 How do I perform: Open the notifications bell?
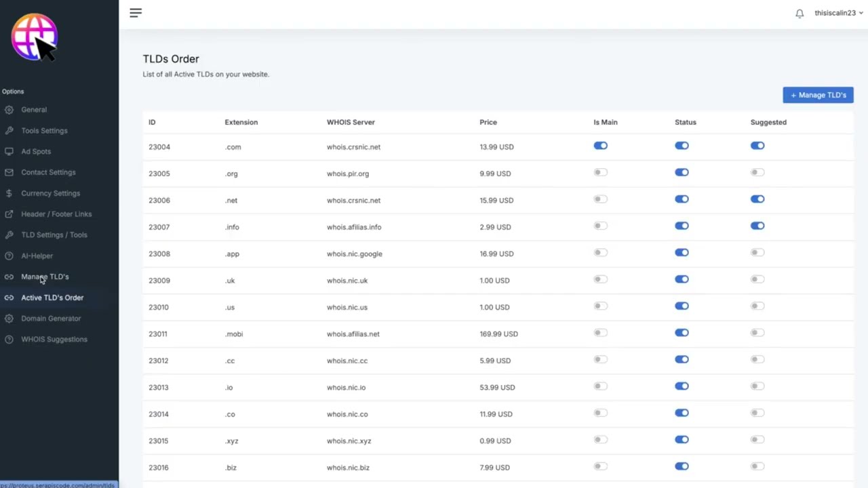(x=800, y=14)
